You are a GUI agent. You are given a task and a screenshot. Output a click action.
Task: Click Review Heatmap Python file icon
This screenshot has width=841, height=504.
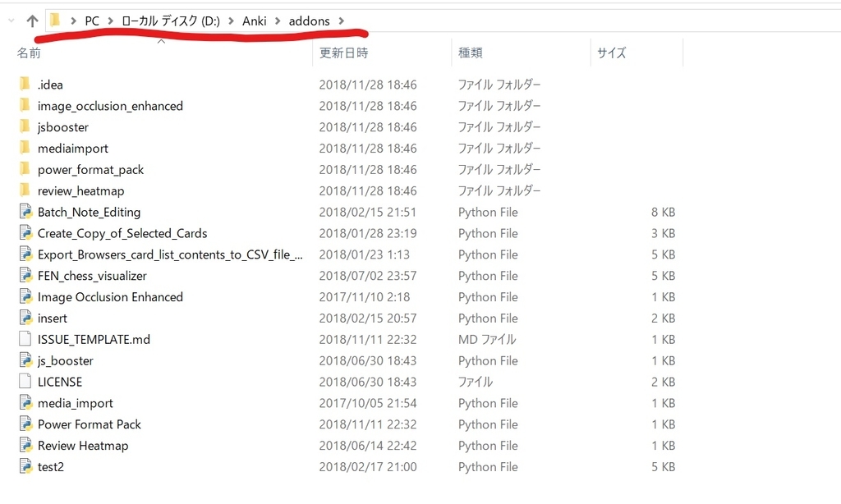coord(25,446)
